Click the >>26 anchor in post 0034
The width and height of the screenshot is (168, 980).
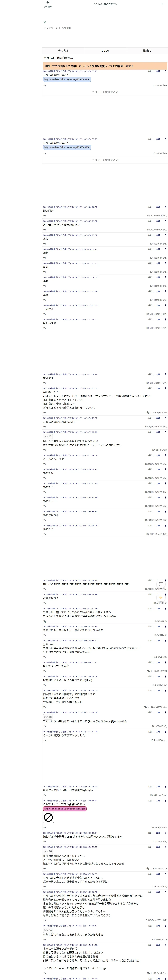pos(48,851)
